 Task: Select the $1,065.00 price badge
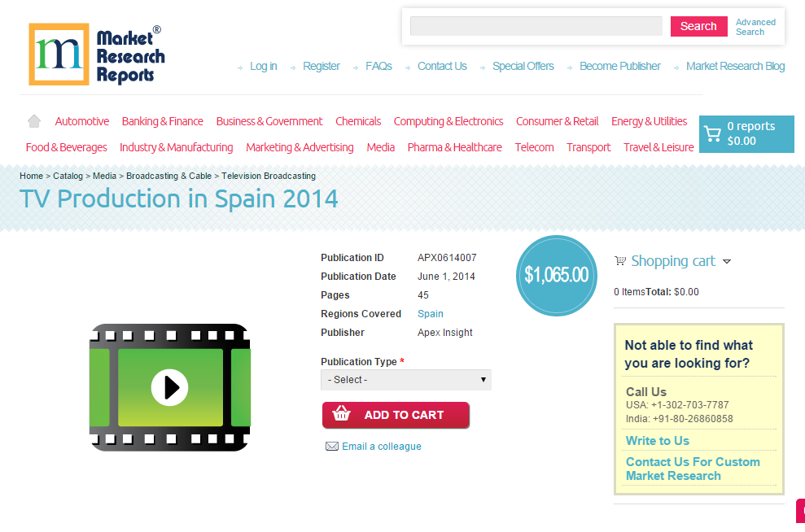coord(557,276)
